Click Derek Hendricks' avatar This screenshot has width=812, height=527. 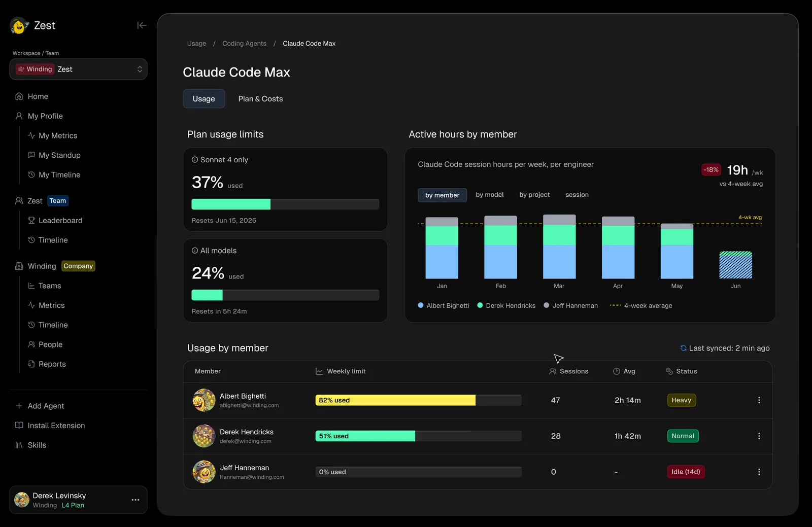point(204,436)
